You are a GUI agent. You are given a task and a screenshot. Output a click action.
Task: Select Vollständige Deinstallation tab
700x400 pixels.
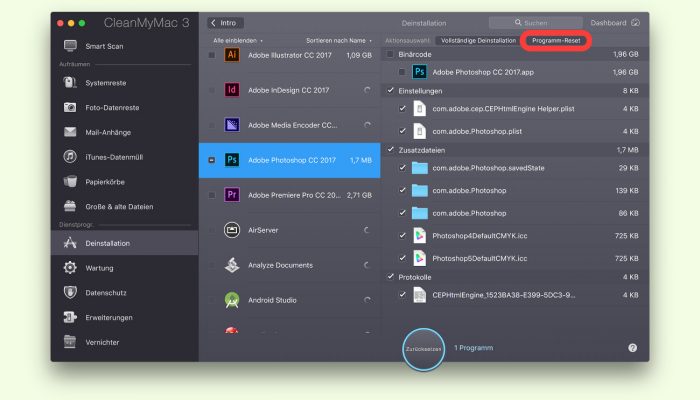click(478, 40)
